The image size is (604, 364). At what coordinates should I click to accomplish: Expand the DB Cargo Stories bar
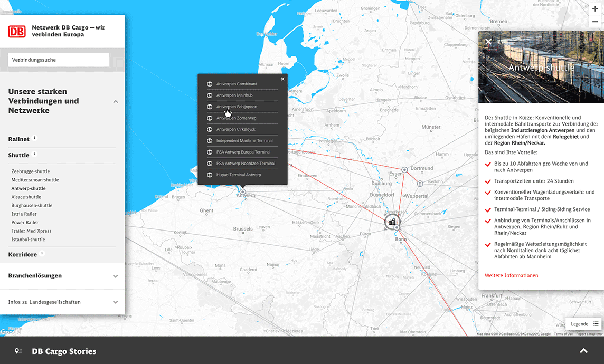tap(583, 351)
